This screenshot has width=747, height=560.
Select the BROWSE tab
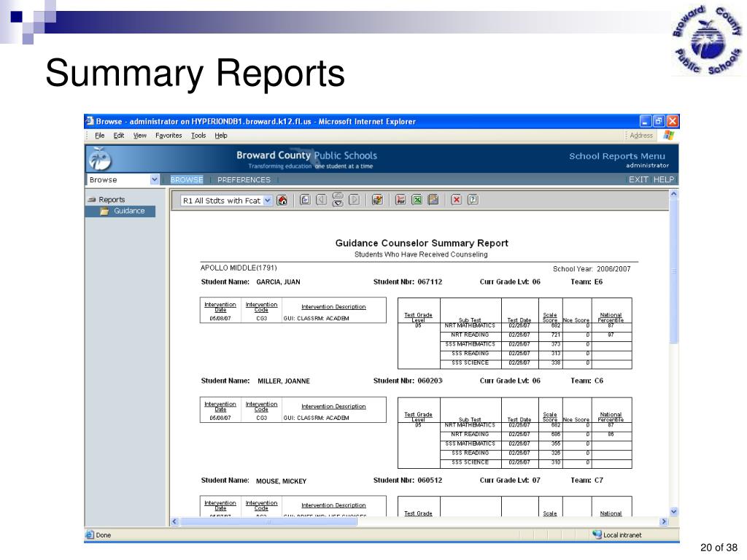[187, 179]
